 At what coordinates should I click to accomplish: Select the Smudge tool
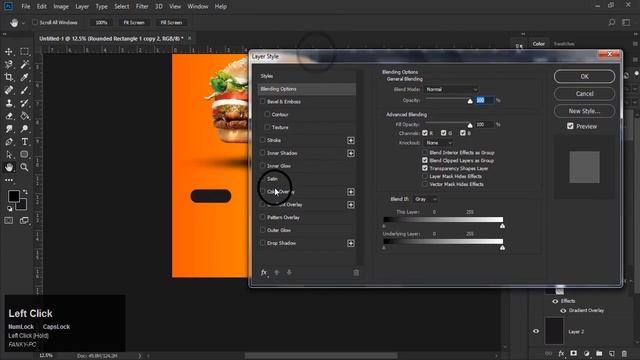9,129
